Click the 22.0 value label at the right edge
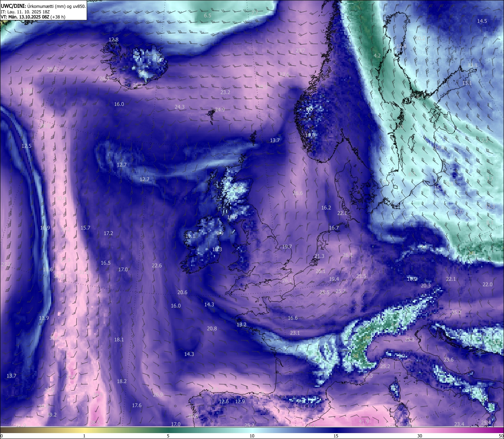This screenshot has height=439, width=504. [x=487, y=284]
